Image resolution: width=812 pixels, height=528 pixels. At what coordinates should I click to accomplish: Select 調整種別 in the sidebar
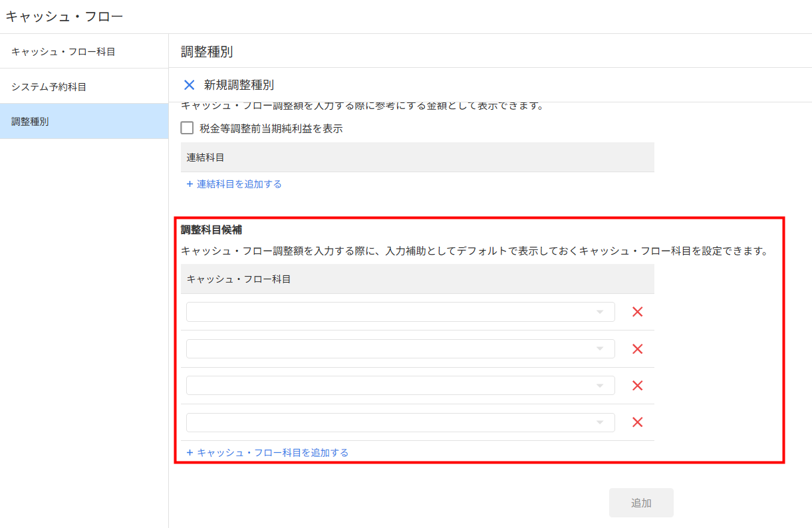[x=30, y=121]
